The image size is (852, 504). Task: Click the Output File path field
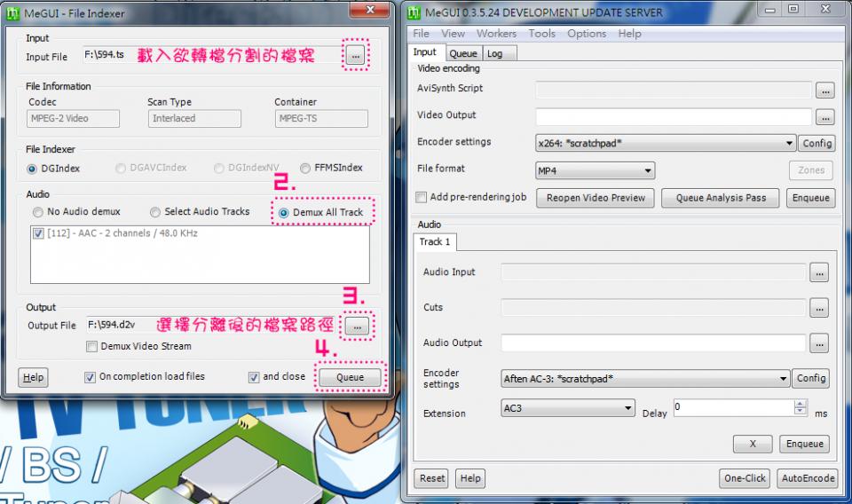pyautogui.click(x=212, y=326)
